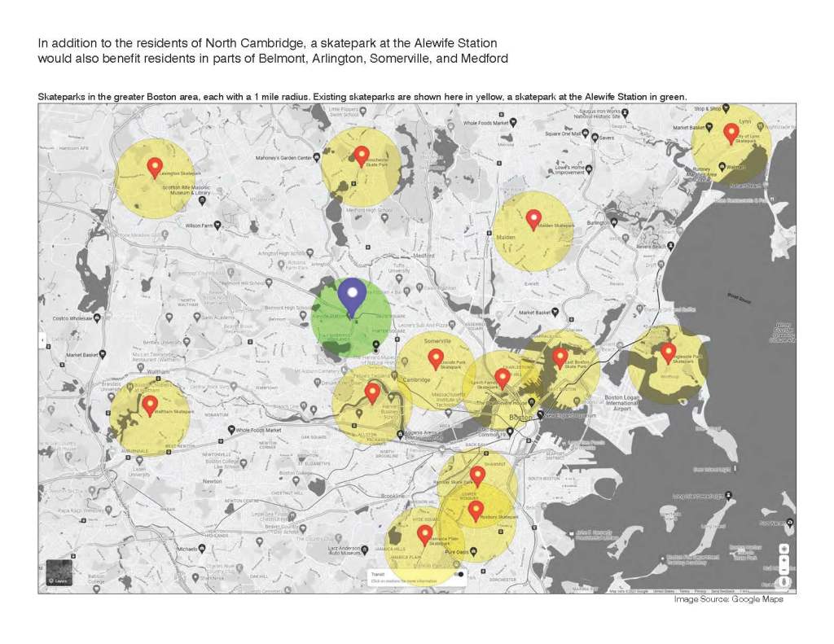Open the Layers thumbnail

tap(59, 573)
